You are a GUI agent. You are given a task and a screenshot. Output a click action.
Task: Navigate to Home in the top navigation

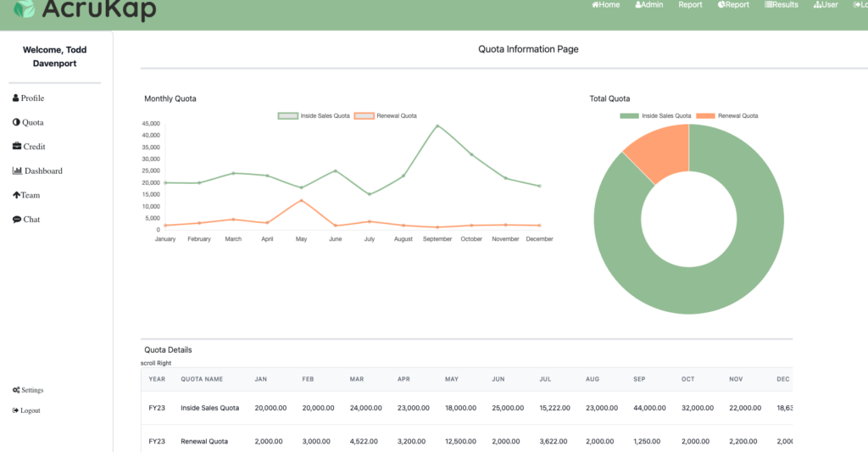click(606, 5)
